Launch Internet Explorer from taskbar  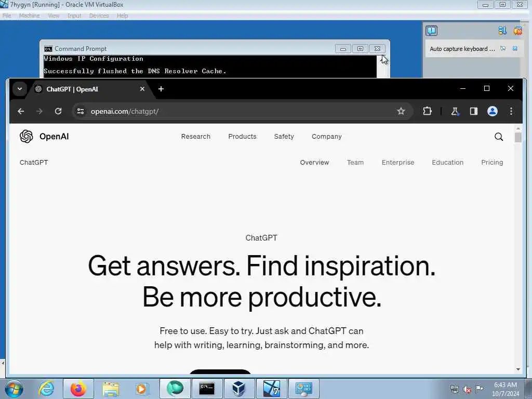(x=46, y=389)
